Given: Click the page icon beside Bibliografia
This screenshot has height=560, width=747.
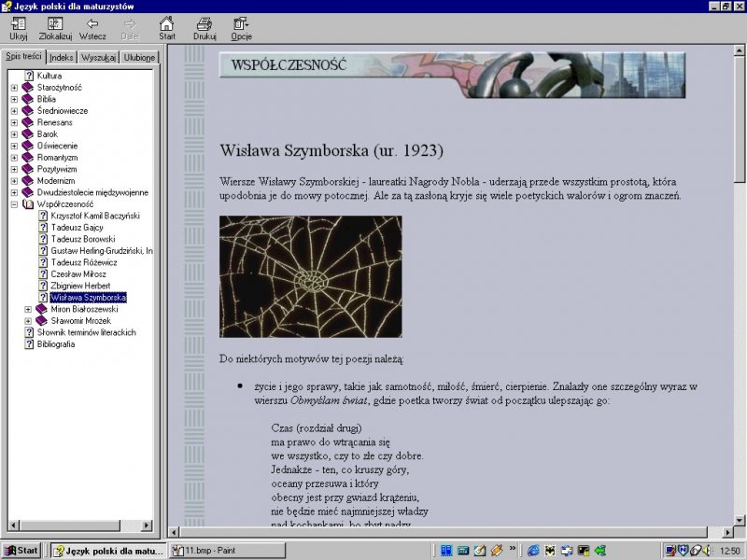Looking at the screenshot, I should point(29,344).
